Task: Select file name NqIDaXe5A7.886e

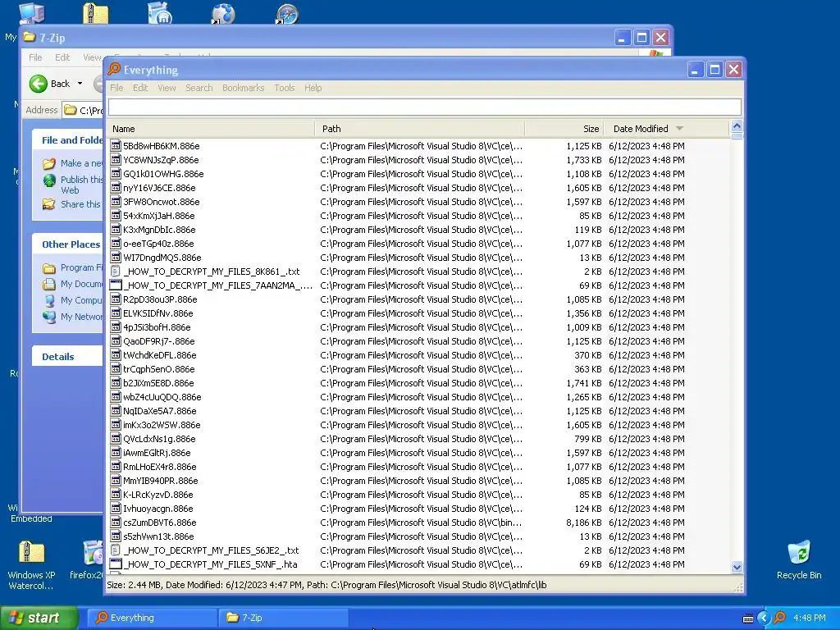Action: point(160,411)
